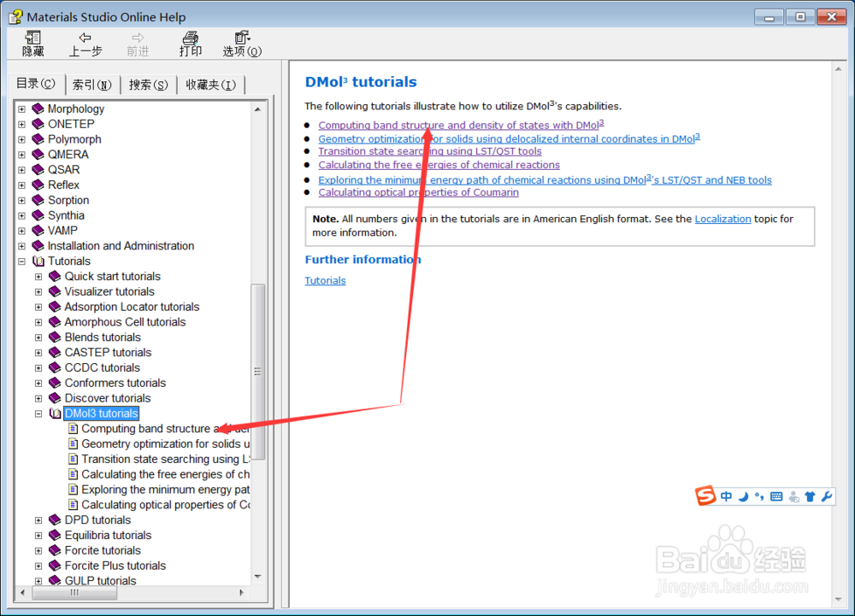Open the Localization topic link
Image resolution: width=855 pixels, height=616 pixels.
(x=722, y=219)
